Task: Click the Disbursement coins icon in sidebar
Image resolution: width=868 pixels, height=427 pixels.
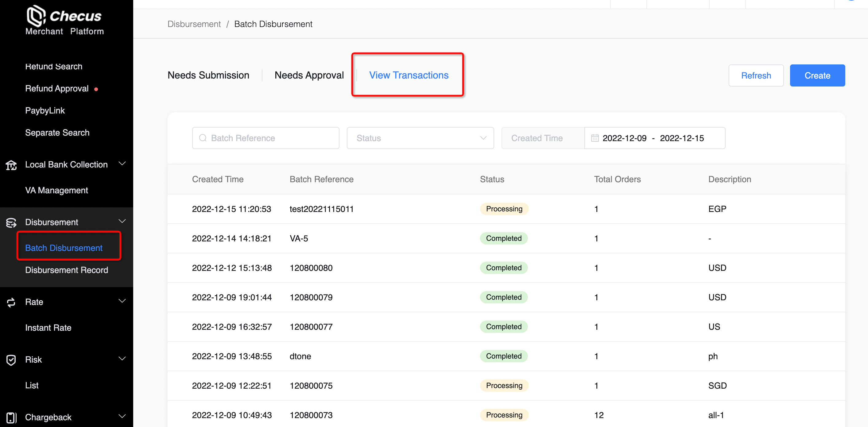Action: click(11, 223)
